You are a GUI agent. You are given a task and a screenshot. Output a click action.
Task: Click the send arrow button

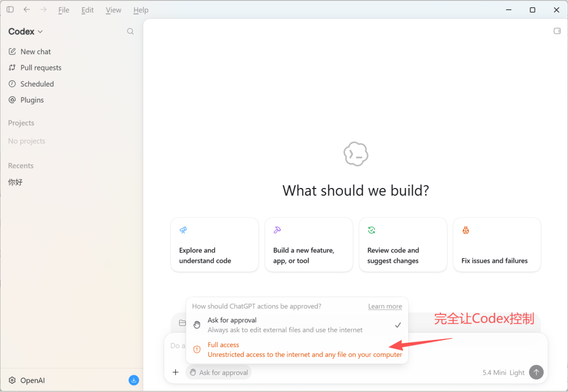[536, 372]
